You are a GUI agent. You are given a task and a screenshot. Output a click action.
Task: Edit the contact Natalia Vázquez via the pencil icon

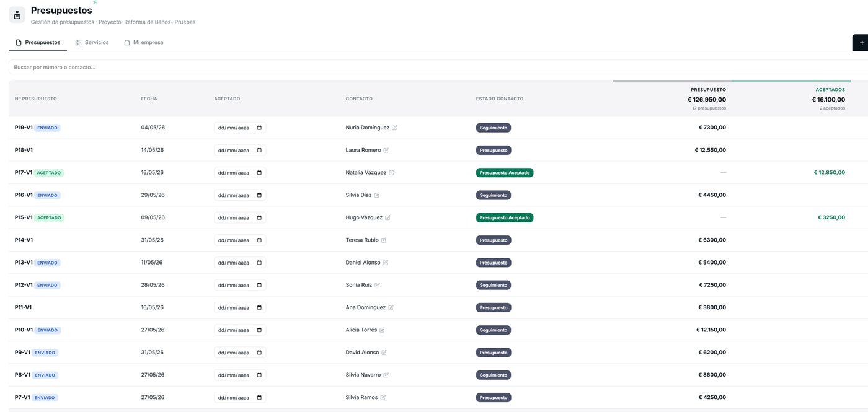[x=391, y=173]
